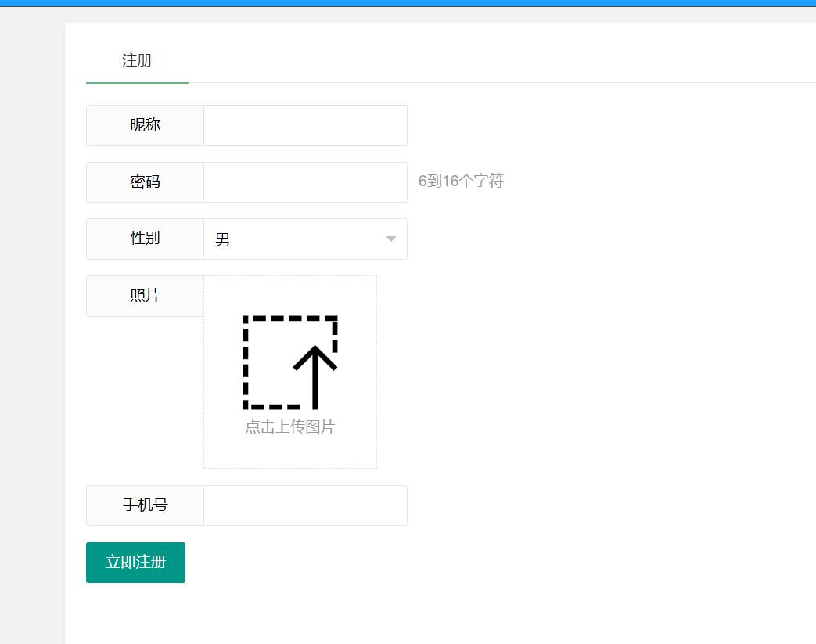Open the gender select showing 男
The width and height of the screenshot is (816, 644).
pyautogui.click(x=297, y=239)
